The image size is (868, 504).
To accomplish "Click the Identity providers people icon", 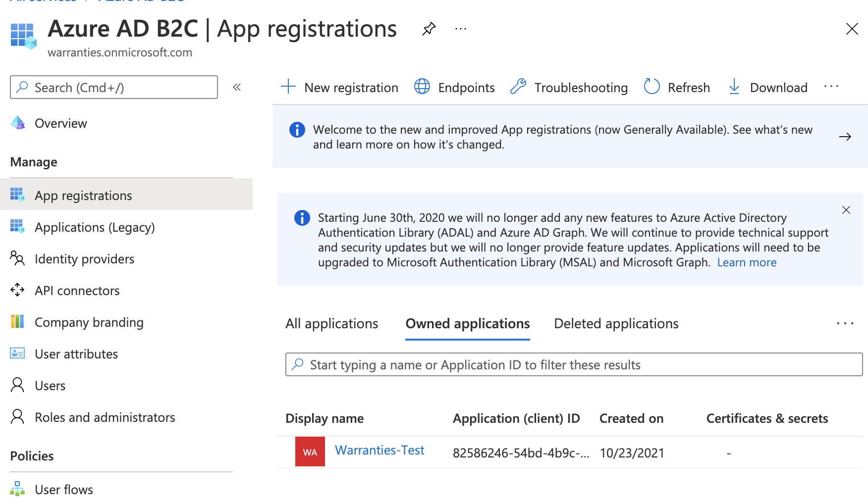I will [17, 258].
